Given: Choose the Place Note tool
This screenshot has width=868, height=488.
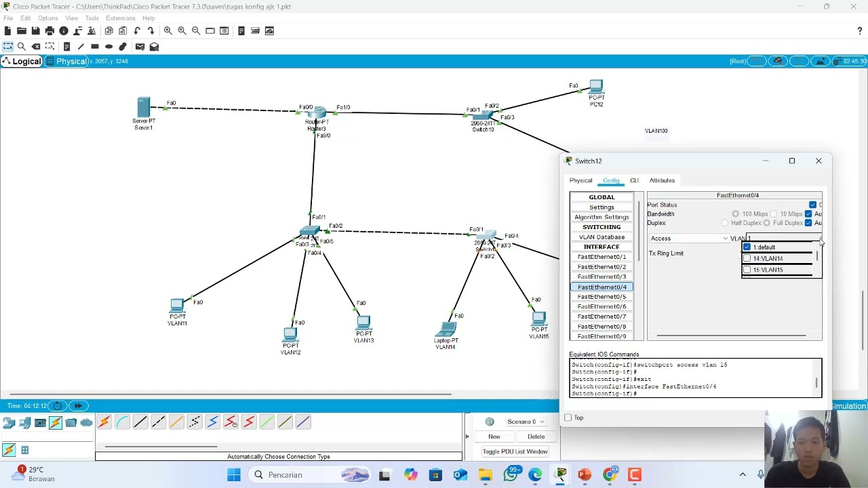Looking at the screenshot, I should point(66,47).
